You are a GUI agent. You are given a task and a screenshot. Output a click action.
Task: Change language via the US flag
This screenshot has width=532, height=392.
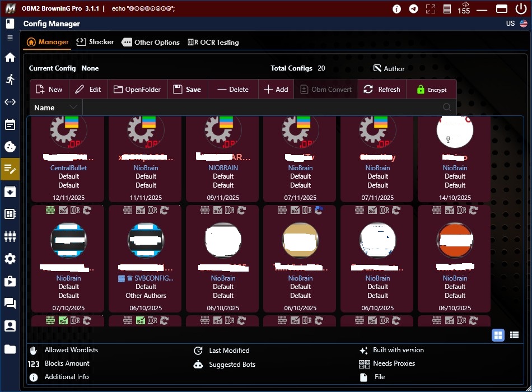524,24
